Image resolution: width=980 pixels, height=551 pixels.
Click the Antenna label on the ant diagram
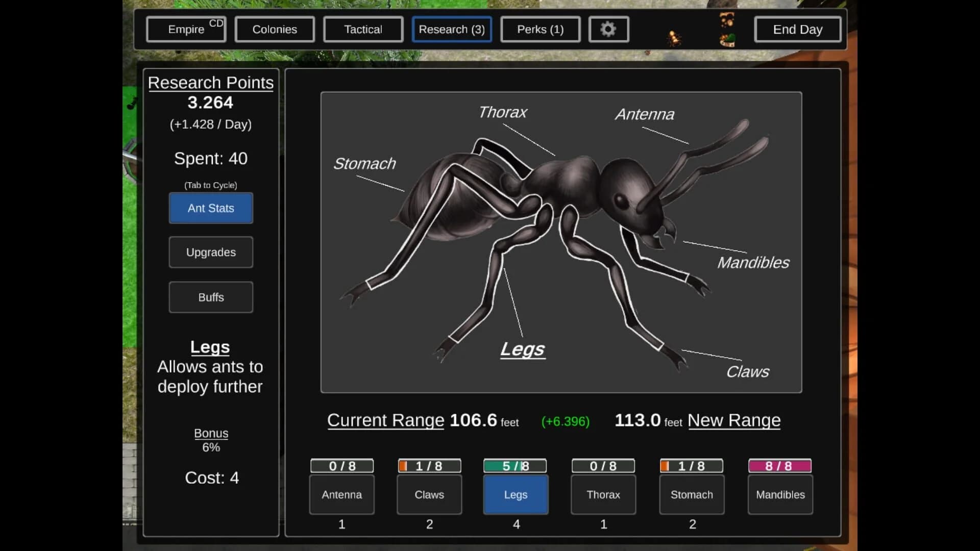pyautogui.click(x=645, y=114)
